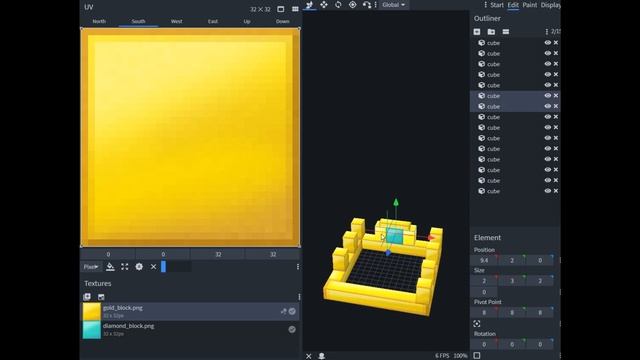Screen dimensions: 640x360
Task: Click the person icon at viewport bottom
Action: click(322, 356)
